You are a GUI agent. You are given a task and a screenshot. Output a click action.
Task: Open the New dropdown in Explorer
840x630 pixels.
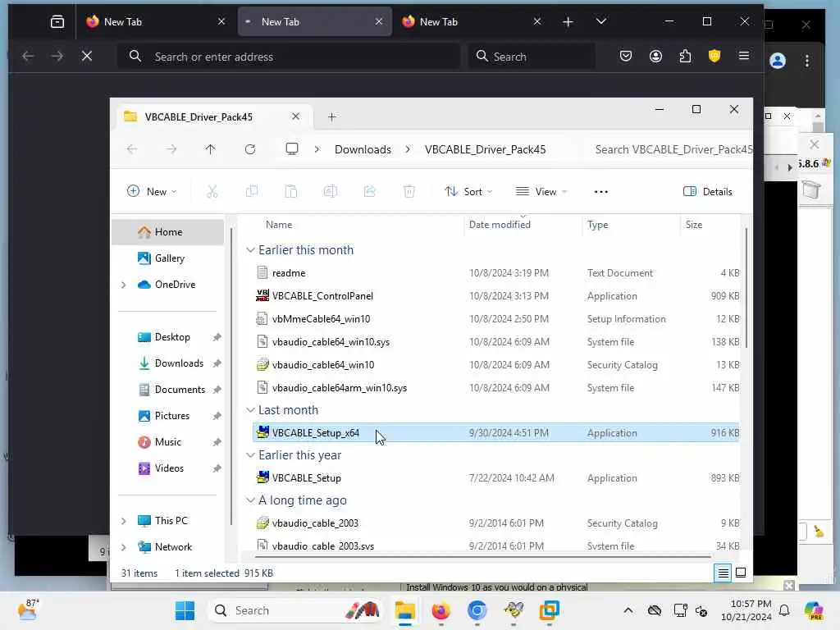tap(152, 191)
